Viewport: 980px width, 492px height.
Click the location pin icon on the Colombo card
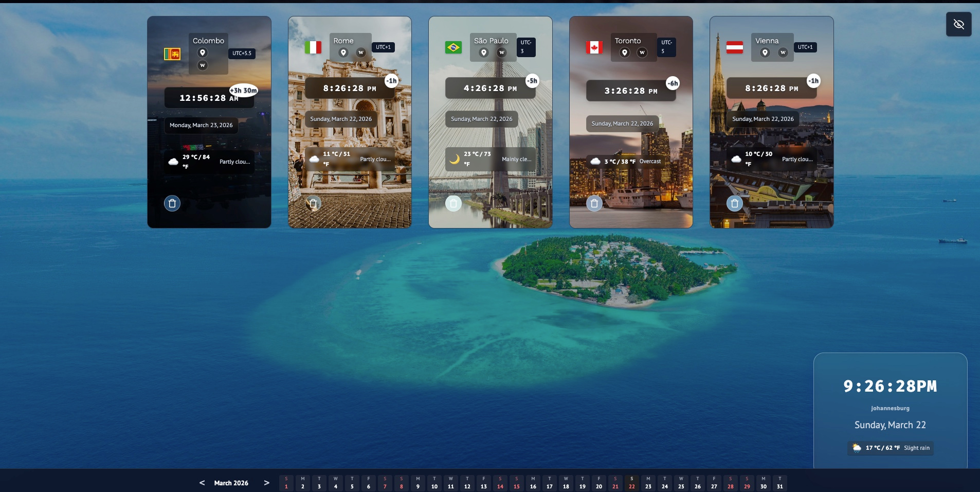(203, 52)
